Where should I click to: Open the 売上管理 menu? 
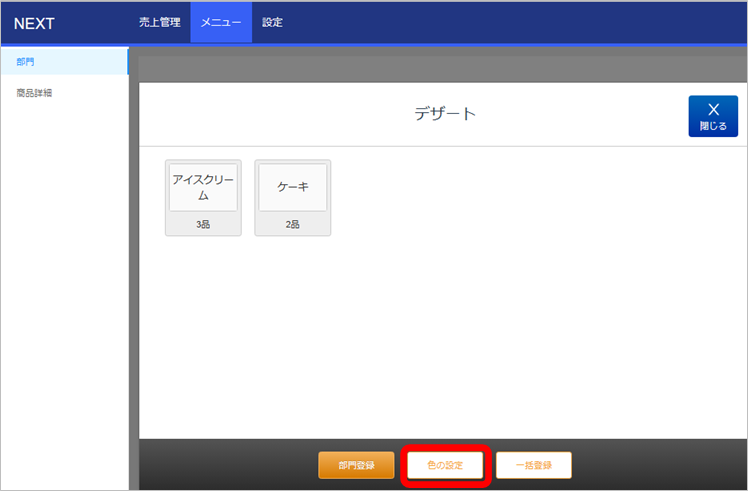pos(159,22)
